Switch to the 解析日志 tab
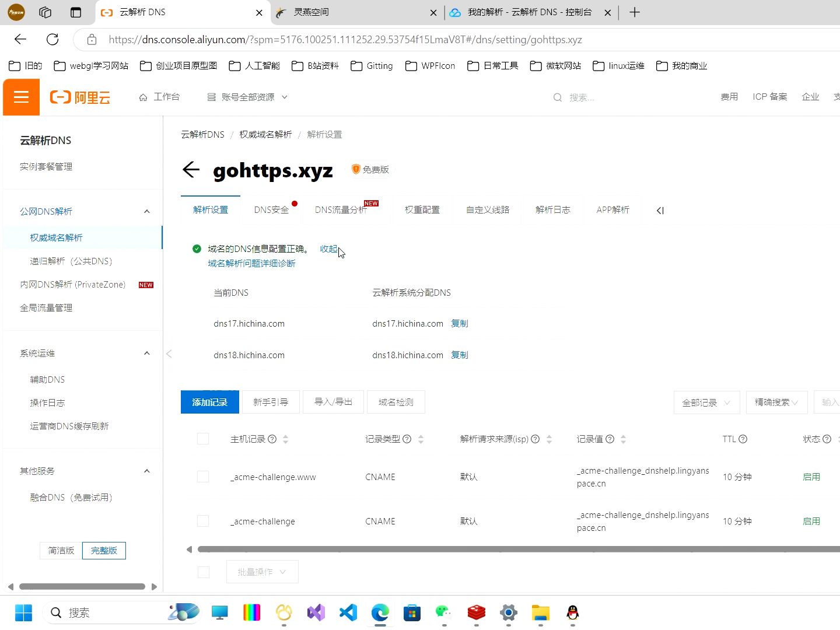The height and width of the screenshot is (630, 840). (553, 209)
